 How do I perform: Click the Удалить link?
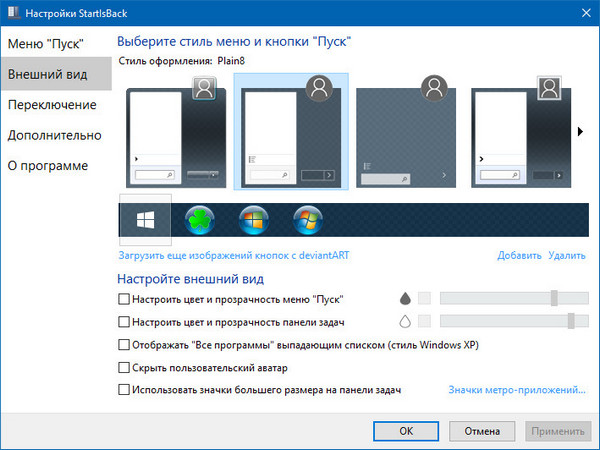click(567, 255)
